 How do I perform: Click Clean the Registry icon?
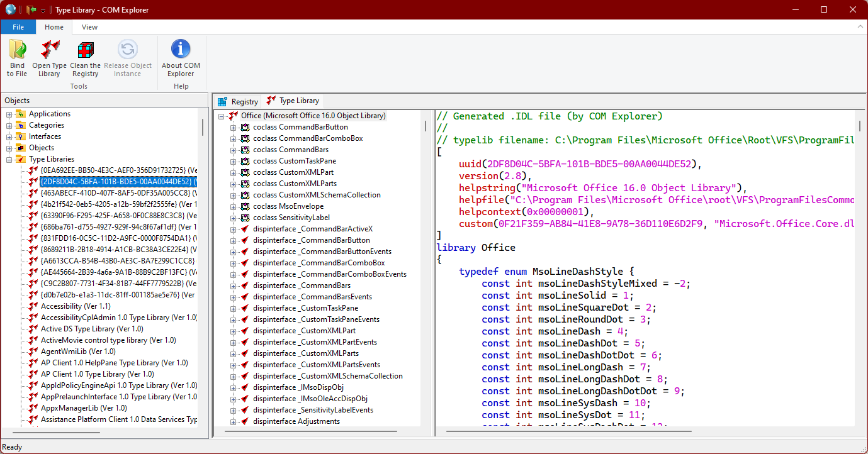coord(85,48)
